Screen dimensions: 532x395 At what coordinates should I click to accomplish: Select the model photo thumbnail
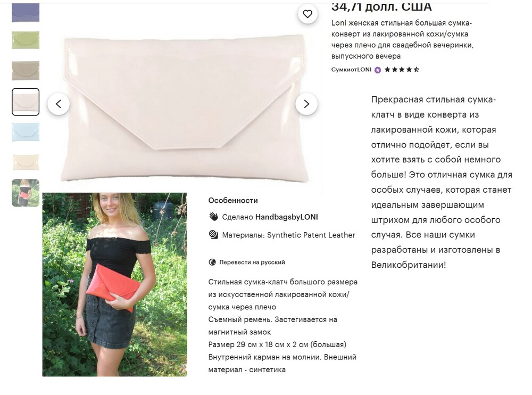pyautogui.click(x=26, y=193)
